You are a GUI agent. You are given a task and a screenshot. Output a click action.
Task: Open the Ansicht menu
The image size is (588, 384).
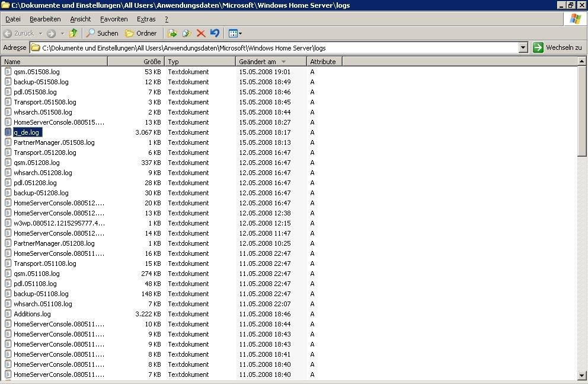tap(80, 19)
